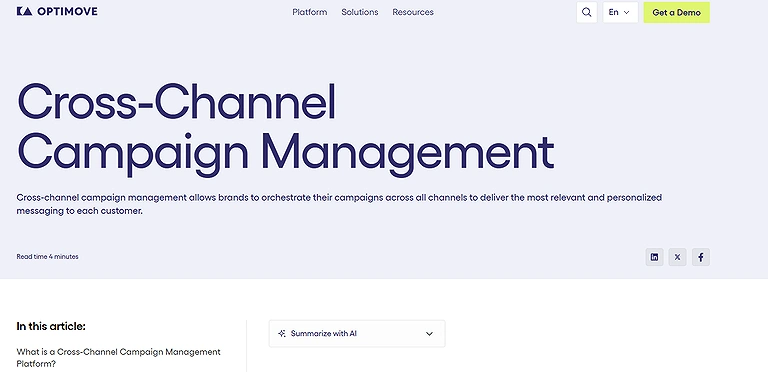768x372 pixels.
Task: Share the article on Facebook
Action: pos(701,257)
